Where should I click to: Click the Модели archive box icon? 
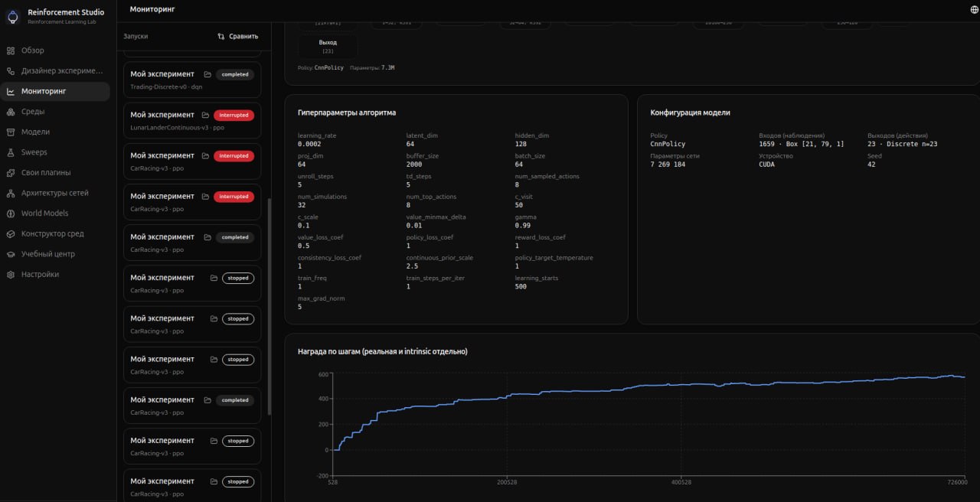pyautogui.click(x=11, y=132)
